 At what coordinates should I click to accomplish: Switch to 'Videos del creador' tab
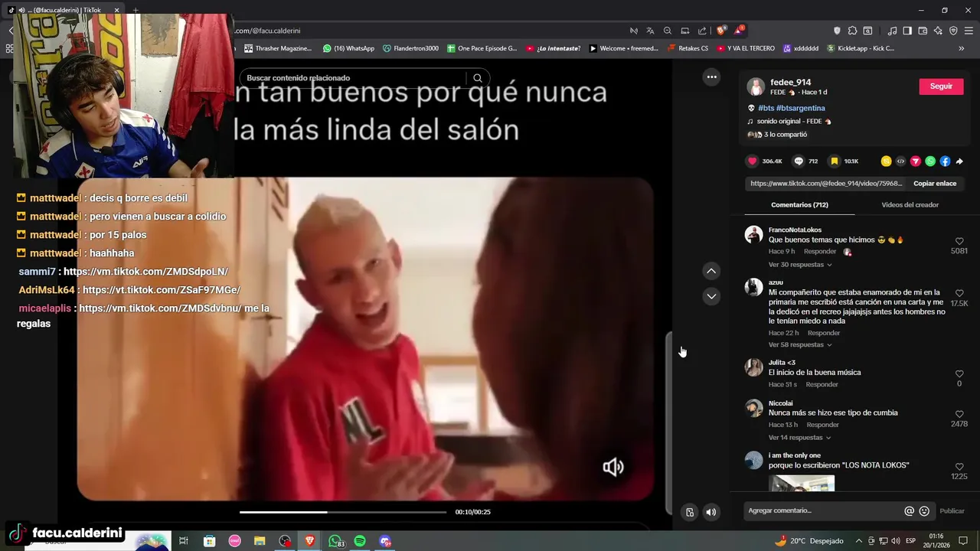pyautogui.click(x=910, y=205)
